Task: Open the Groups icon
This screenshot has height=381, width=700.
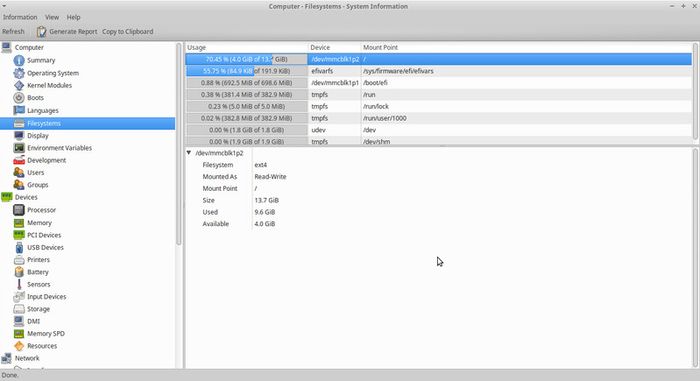Action: click(x=19, y=184)
